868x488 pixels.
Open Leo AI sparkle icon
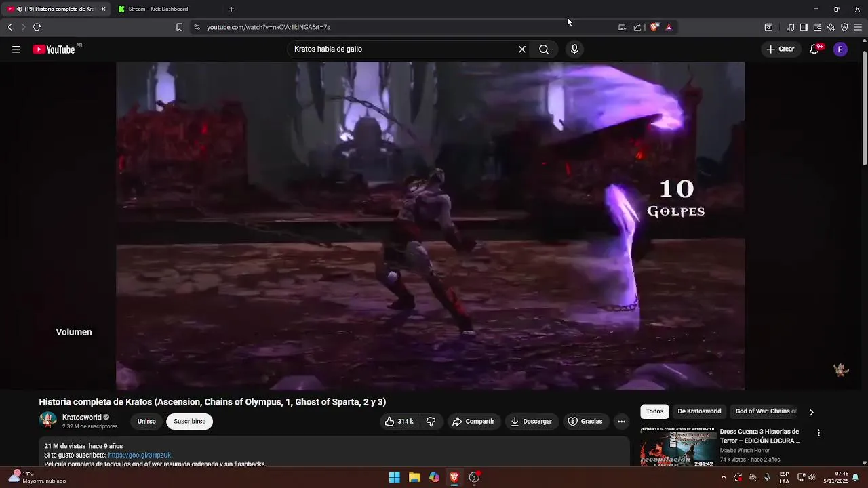click(x=831, y=27)
